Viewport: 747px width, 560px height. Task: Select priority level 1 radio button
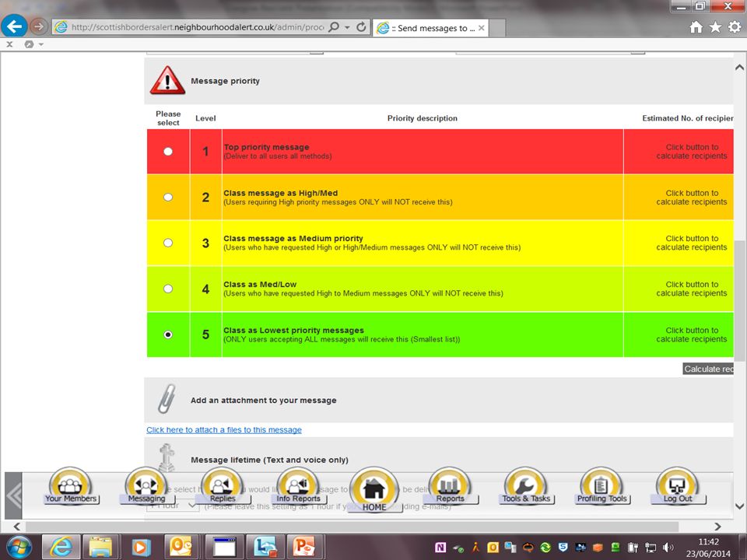pos(168,152)
